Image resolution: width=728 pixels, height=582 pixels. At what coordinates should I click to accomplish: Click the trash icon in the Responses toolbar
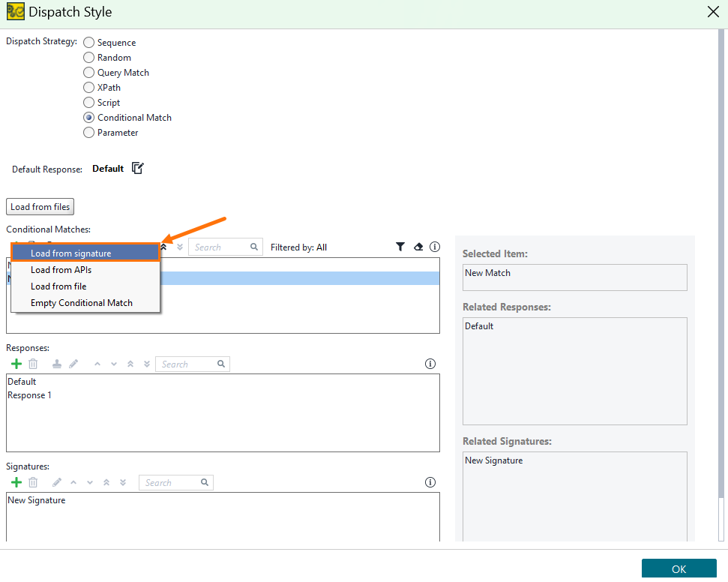(x=33, y=364)
